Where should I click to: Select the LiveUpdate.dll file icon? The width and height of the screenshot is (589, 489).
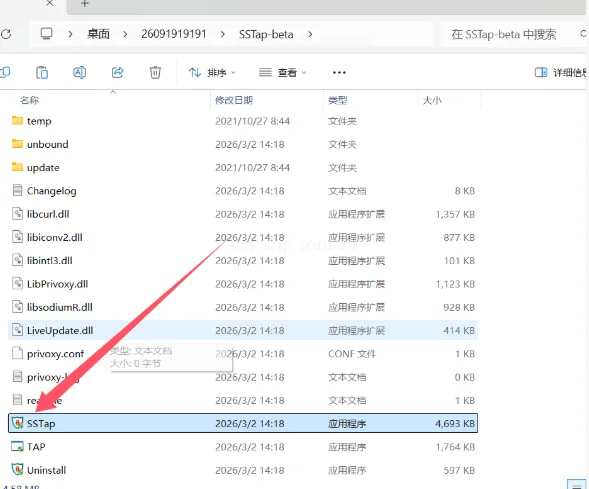click(x=17, y=330)
